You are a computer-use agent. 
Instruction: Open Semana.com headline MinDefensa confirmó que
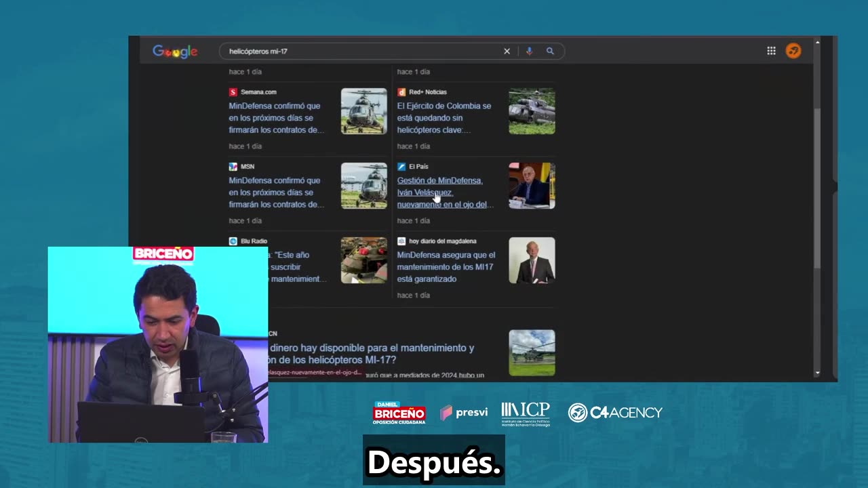[x=276, y=118]
